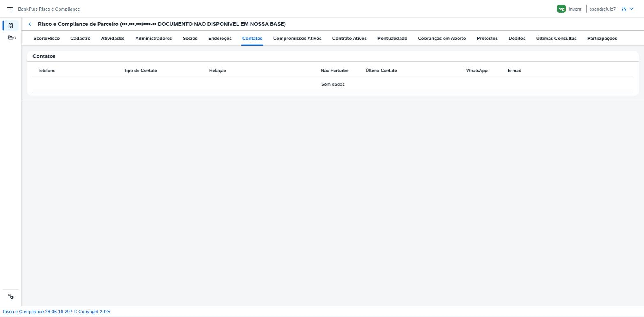Open the Cadastro tab
The width and height of the screenshot is (644, 317).
point(80,38)
